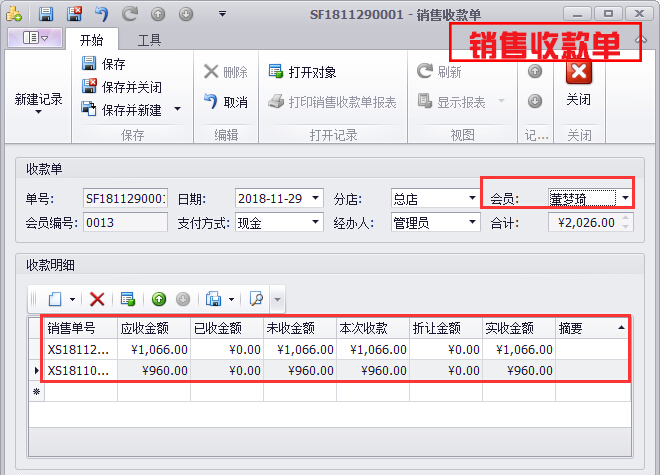660x475 pixels.
Task: Click the 取消 (Undo) button in ribbon
Action: tap(226, 102)
